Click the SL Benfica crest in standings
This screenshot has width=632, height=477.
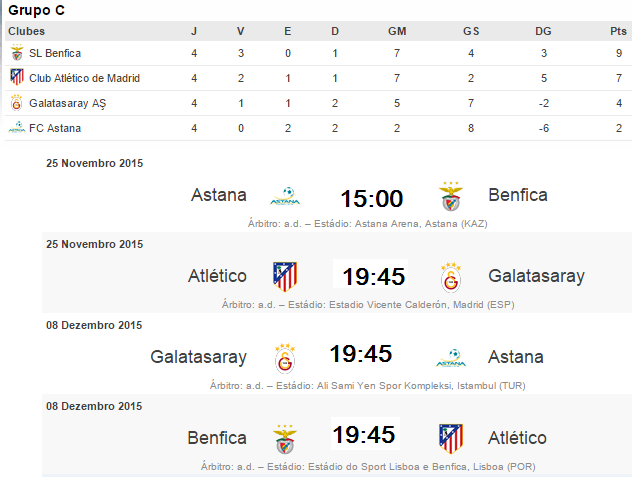tap(16, 53)
